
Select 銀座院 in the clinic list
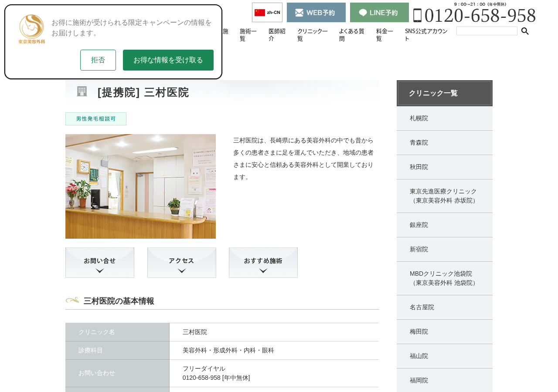click(445, 225)
